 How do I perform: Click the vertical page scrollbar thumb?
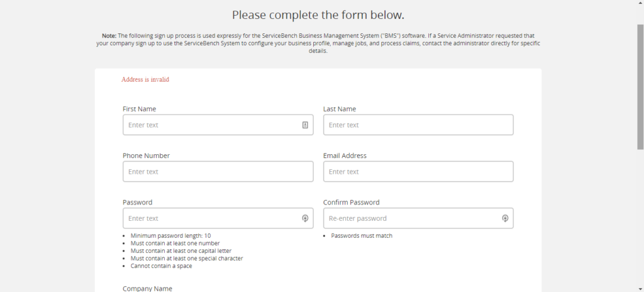(640, 86)
